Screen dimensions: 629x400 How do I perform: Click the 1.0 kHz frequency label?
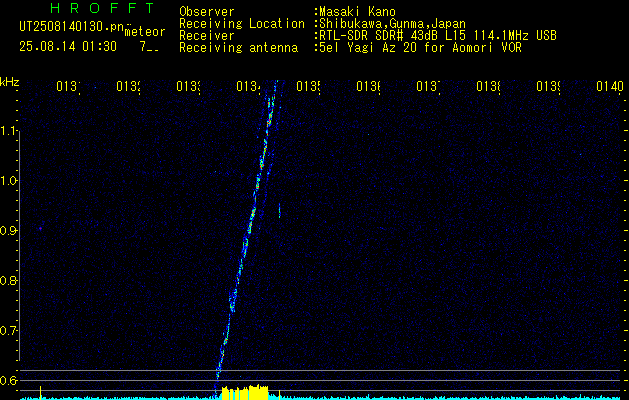click(x=8, y=181)
